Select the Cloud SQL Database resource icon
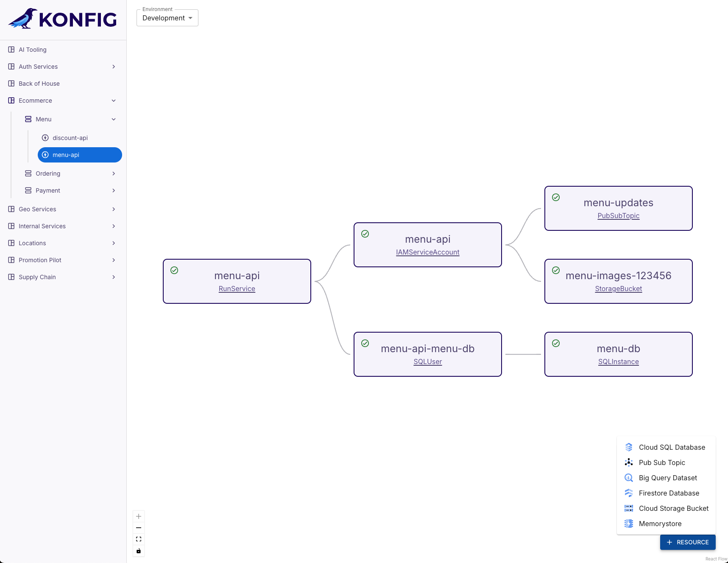The height and width of the screenshot is (563, 728). click(x=629, y=447)
